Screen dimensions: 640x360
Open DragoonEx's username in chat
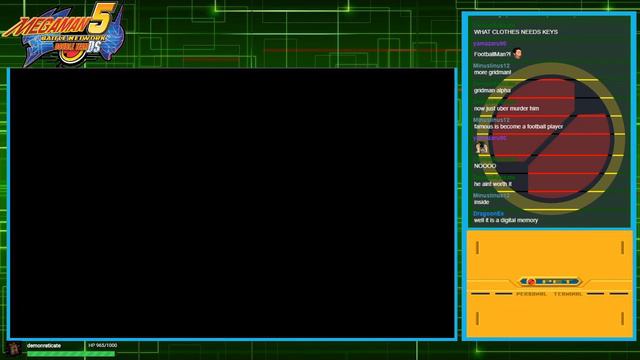pyautogui.click(x=488, y=213)
